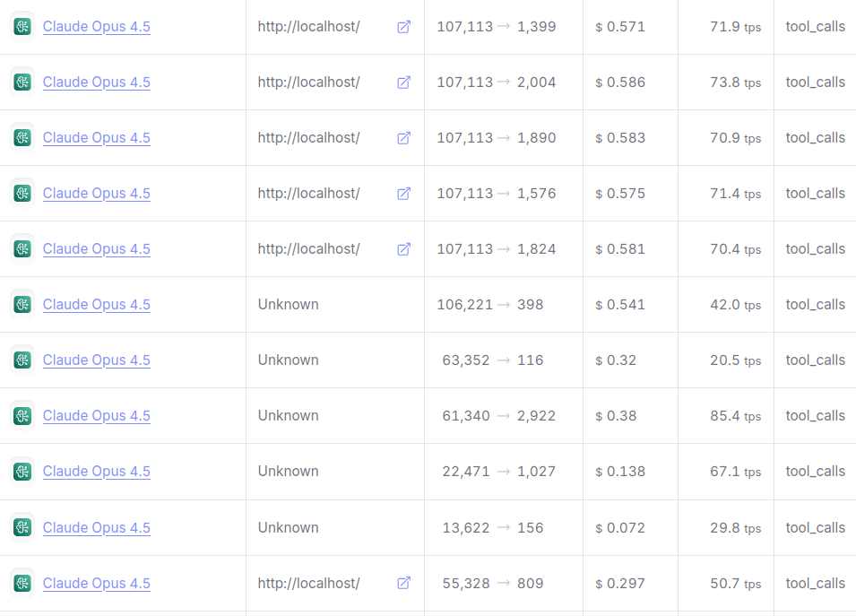This screenshot has height=616, width=856.
Task: Click the cost value $ 0.32
Action: click(x=616, y=360)
